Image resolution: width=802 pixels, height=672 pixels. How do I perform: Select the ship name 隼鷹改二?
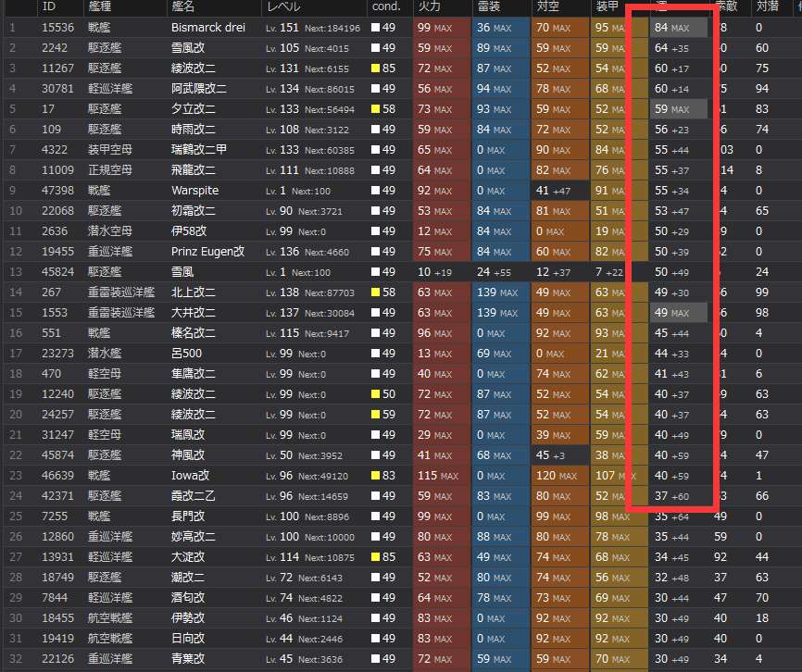(x=194, y=374)
